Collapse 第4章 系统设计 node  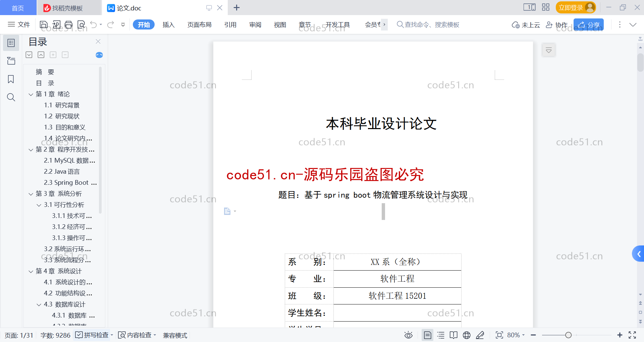pos(31,271)
